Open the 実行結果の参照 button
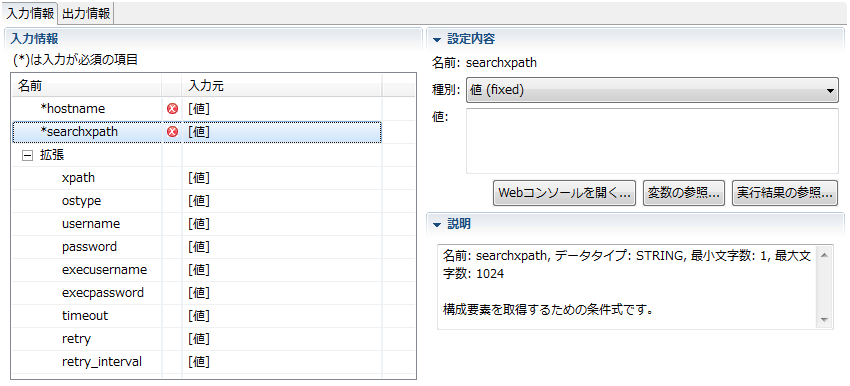The height and width of the screenshot is (386, 850). [x=785, y=193]
